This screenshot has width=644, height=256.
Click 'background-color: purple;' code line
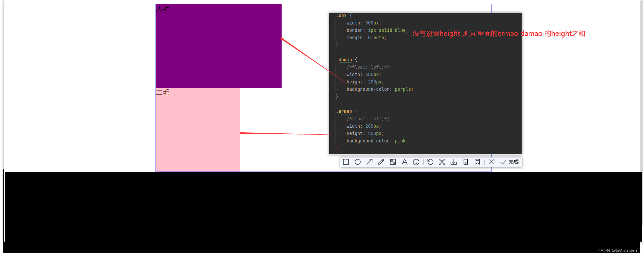coord(380,89)
